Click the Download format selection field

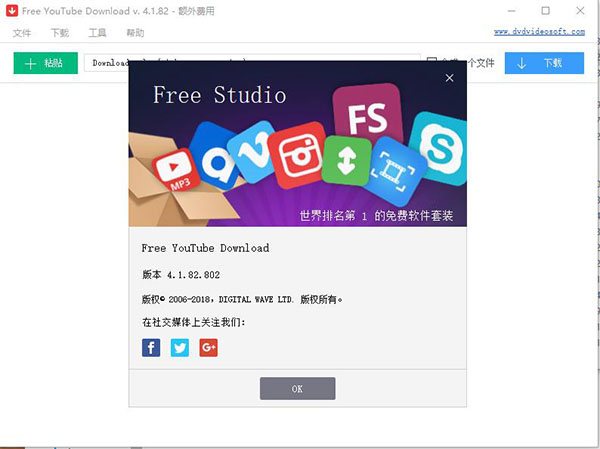point(110,63)
